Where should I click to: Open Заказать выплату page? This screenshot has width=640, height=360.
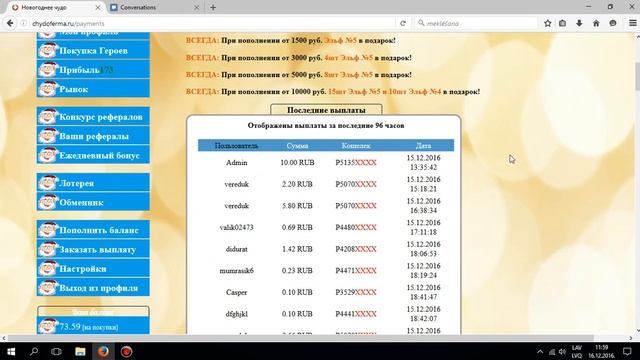click(x=93, y=249)
